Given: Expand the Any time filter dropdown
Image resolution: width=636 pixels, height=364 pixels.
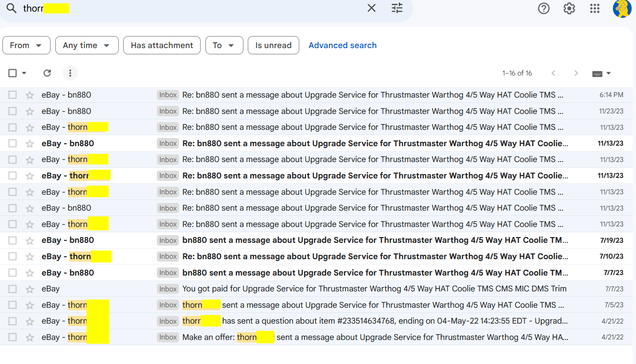Looking at the screenshot, I should [x=87, y=45].
